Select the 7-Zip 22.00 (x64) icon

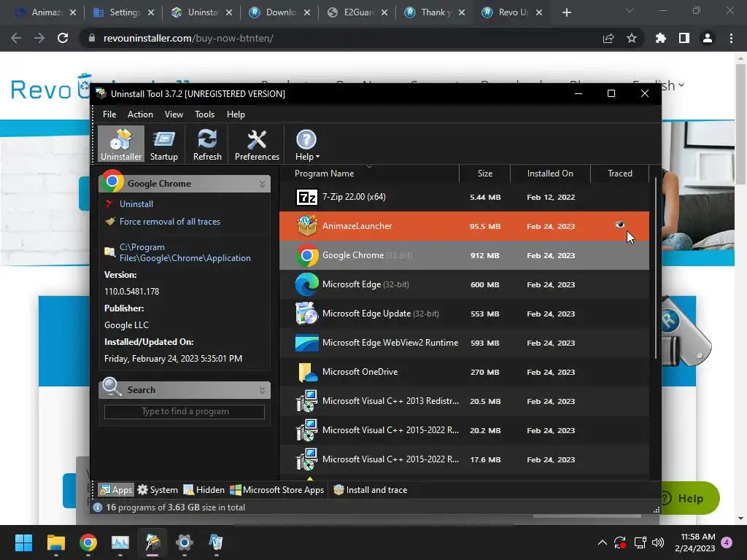coord(307,197)
